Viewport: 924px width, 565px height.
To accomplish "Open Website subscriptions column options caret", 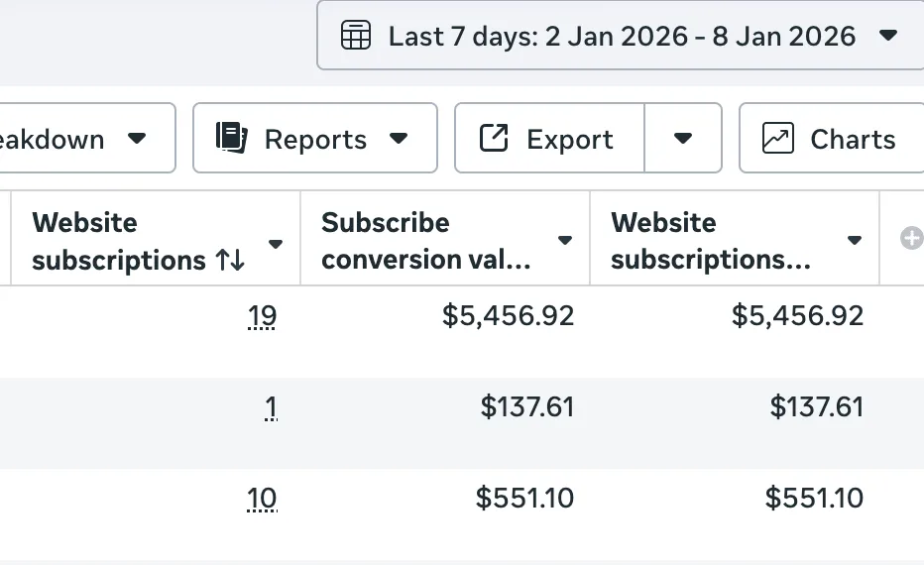I will [x=276, y=243].
